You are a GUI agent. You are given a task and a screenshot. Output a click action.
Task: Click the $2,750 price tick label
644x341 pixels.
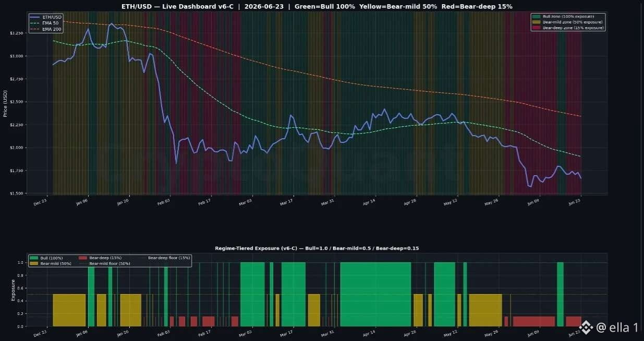(17, 79)
